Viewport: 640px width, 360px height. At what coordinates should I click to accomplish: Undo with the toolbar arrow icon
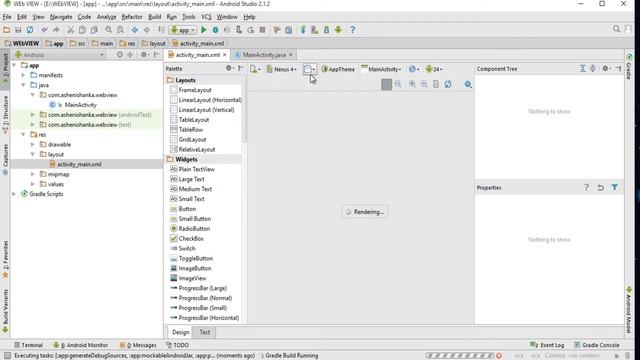tap(44, 30)
